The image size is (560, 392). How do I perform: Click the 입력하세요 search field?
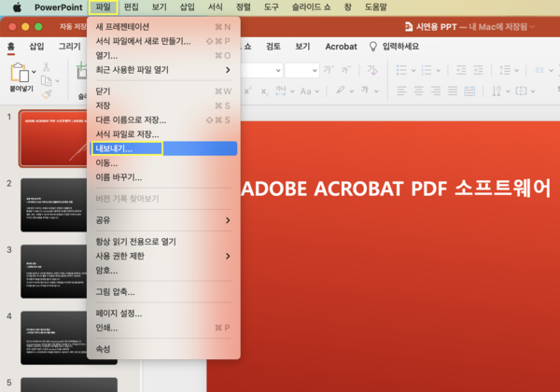point(400,47)
